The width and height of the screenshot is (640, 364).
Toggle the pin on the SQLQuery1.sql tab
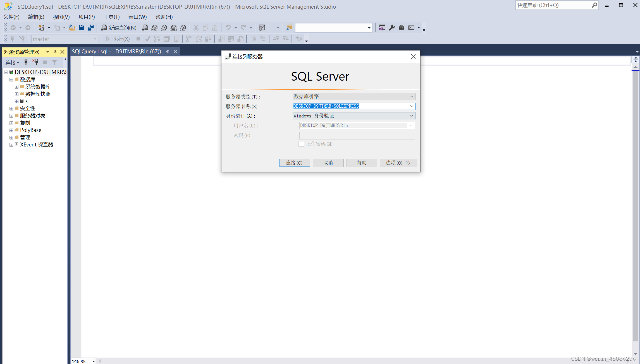point(168,51)
